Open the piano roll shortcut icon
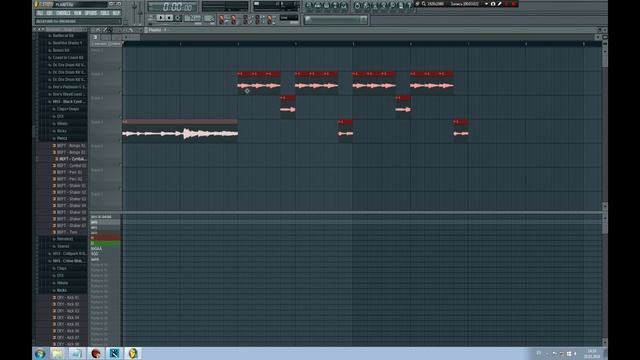The height and width of the screenshot is (360, 640). (326, 5)
